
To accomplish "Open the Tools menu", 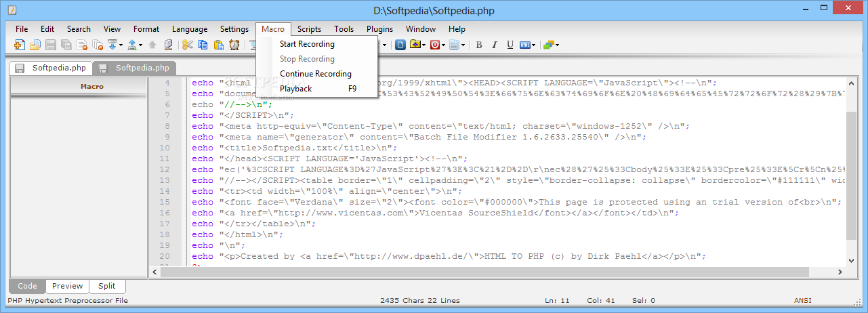I will [x=344, y=29].
